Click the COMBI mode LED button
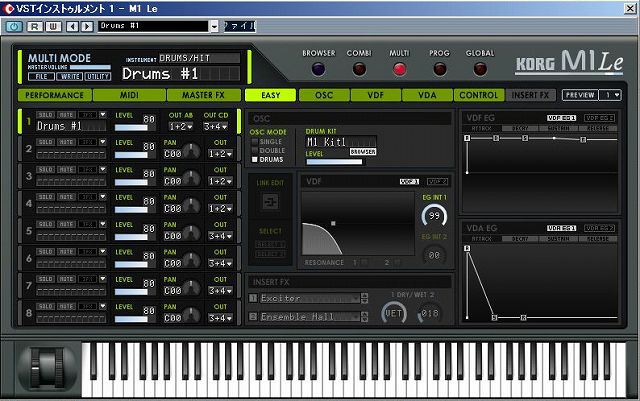Image resolution: width=640 pixels, height=401 pixels. pos(359,69)
